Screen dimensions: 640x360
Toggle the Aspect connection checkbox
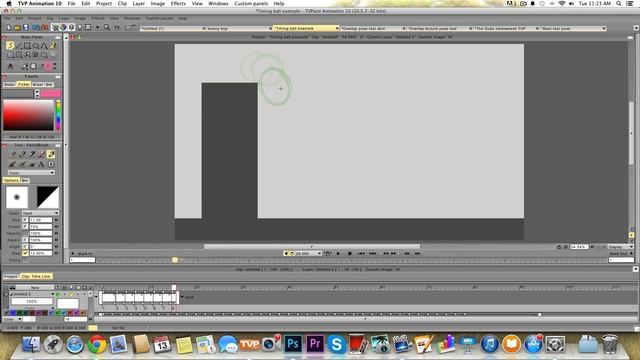tap(25, 240)
